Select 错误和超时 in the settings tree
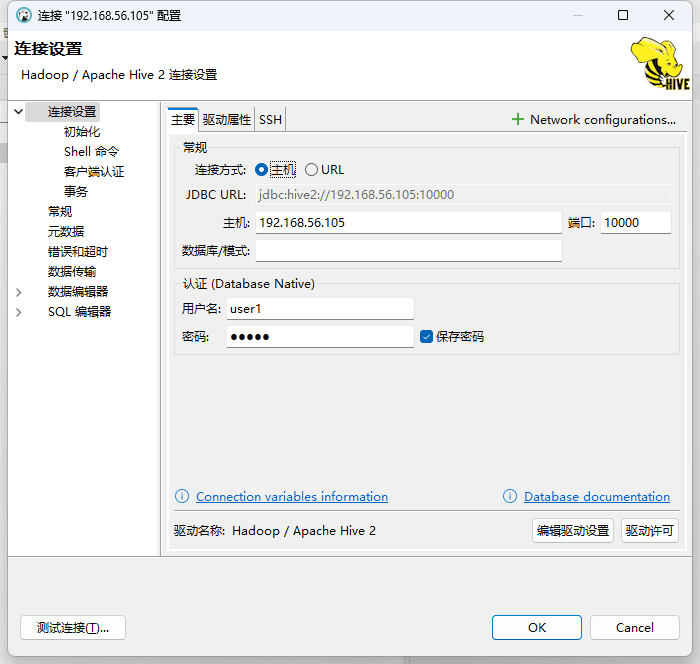 (x=78, y=252)
